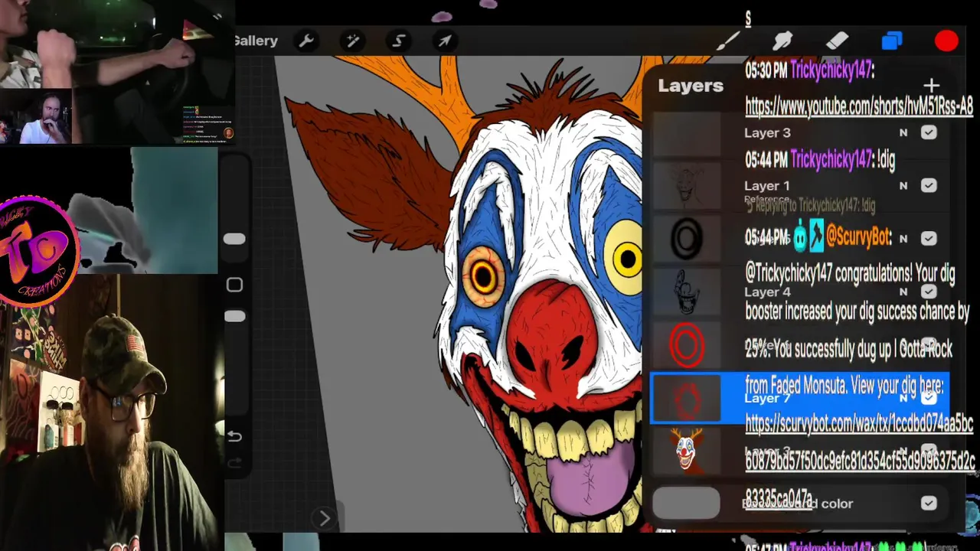Activate the Selection S-shaped tool
The height and width of the screenshot is (551, 980).
click(x=399, y=41)
